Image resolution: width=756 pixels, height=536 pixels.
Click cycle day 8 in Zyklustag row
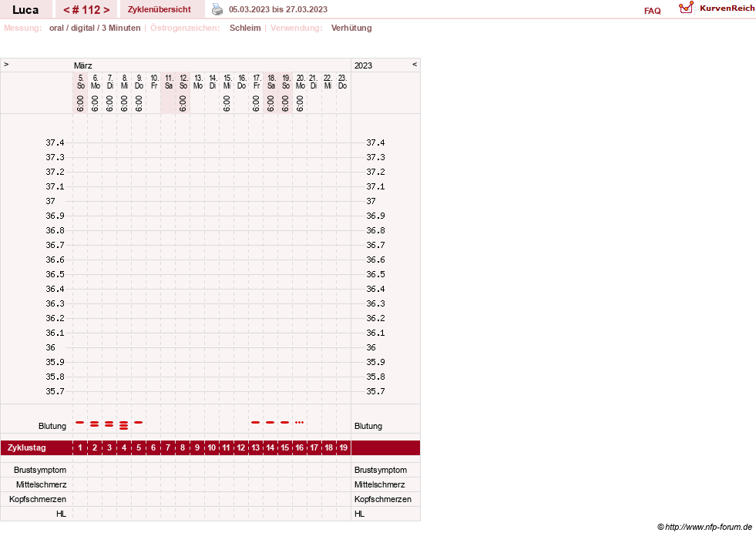click(182, 447)
